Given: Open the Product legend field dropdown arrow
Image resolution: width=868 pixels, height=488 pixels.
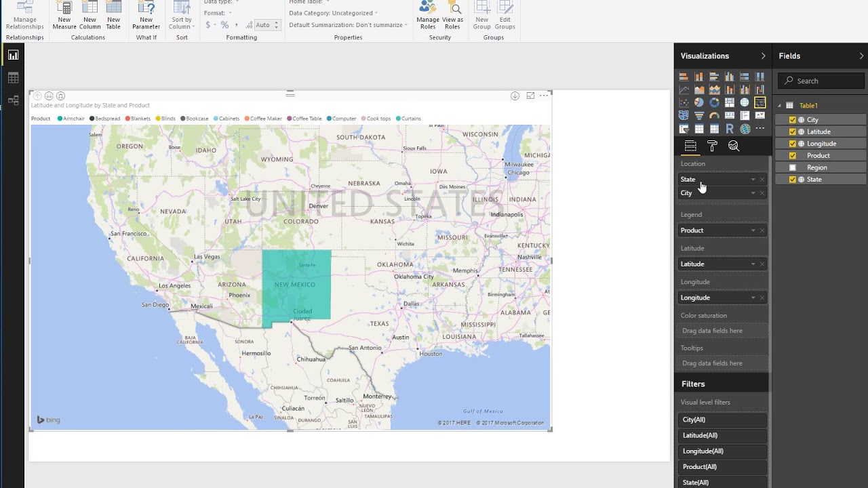Looking at the screenshot, I should pyautogui.click(x=753, y=230).
